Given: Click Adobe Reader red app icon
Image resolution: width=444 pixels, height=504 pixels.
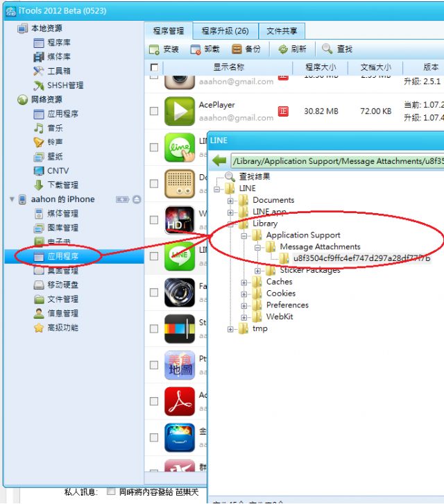Looking at the screenshot, I should pyautogui.click(x=180, y=401).
